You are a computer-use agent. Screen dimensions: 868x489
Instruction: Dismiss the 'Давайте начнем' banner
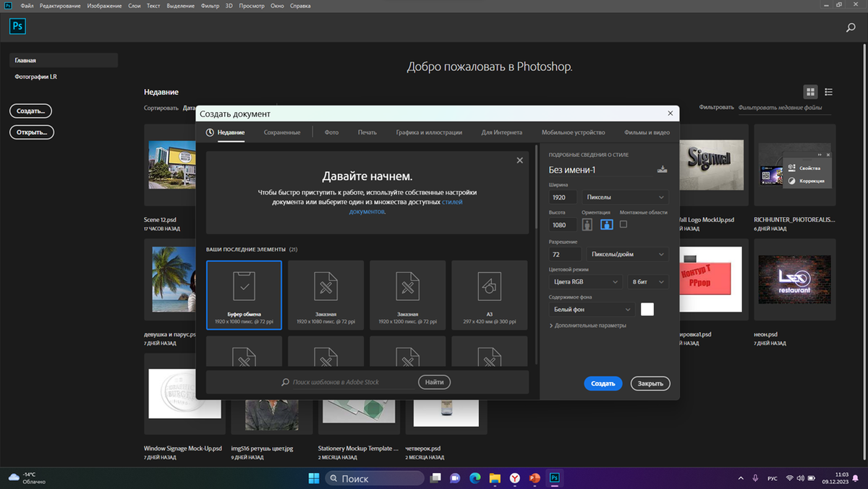tap(519, 161)
